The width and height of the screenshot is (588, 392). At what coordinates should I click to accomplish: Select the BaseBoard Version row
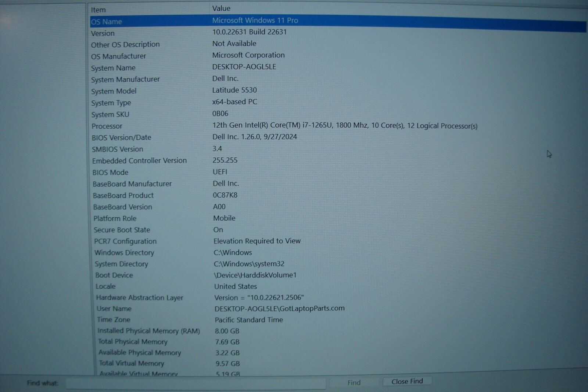[338, 207]
